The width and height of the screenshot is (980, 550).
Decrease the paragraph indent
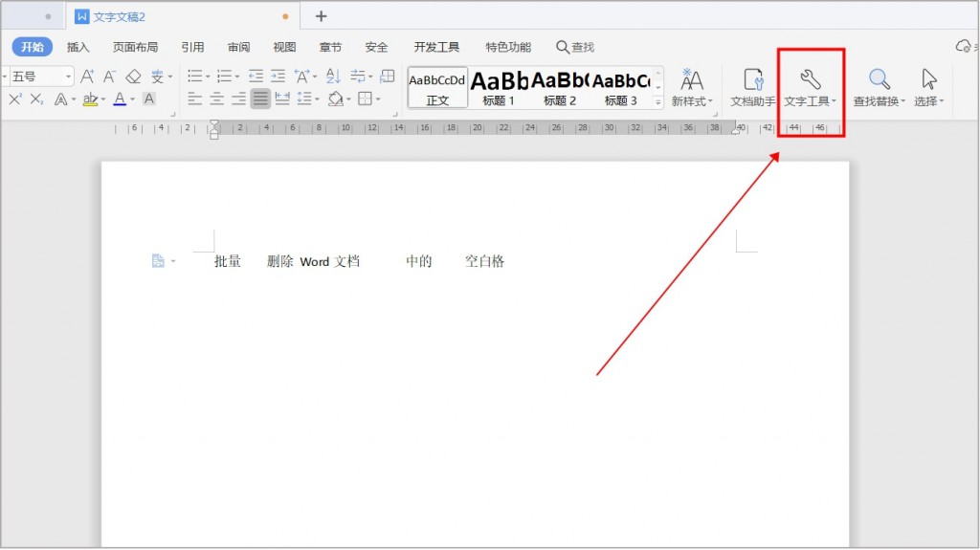(x=256, y=77)
